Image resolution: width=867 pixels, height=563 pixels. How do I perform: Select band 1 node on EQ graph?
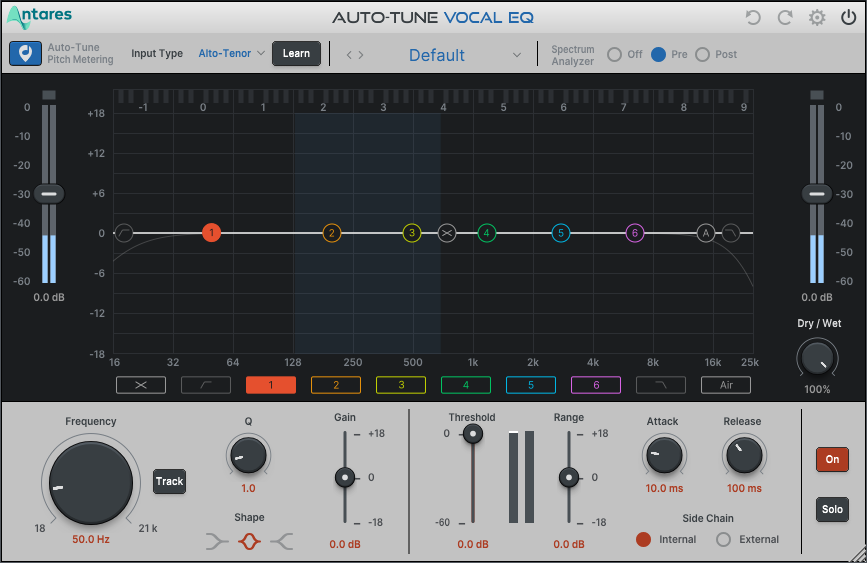[211, 233]
